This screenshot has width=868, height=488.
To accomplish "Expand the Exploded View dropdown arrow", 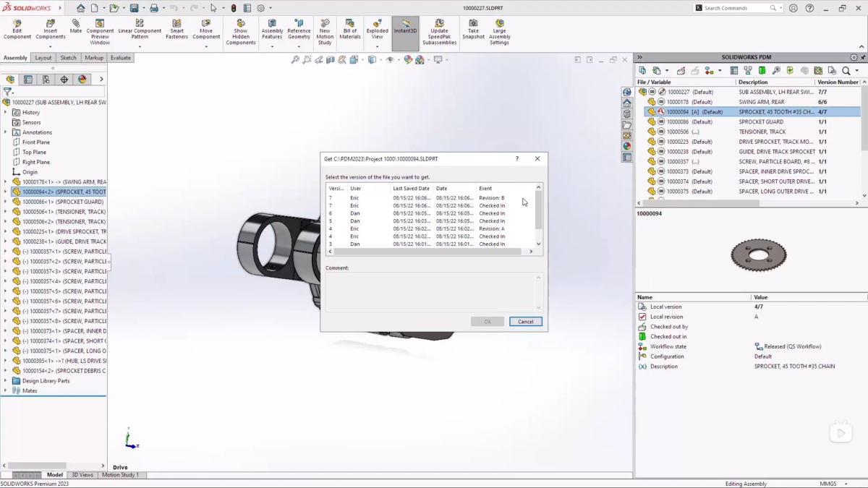I will click(x=377, y=47).
